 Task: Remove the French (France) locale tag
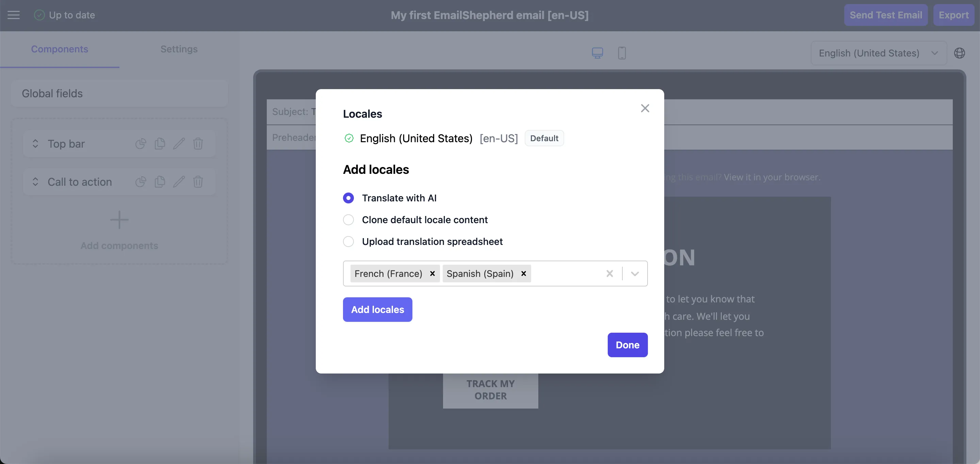[x=432, y=274]
